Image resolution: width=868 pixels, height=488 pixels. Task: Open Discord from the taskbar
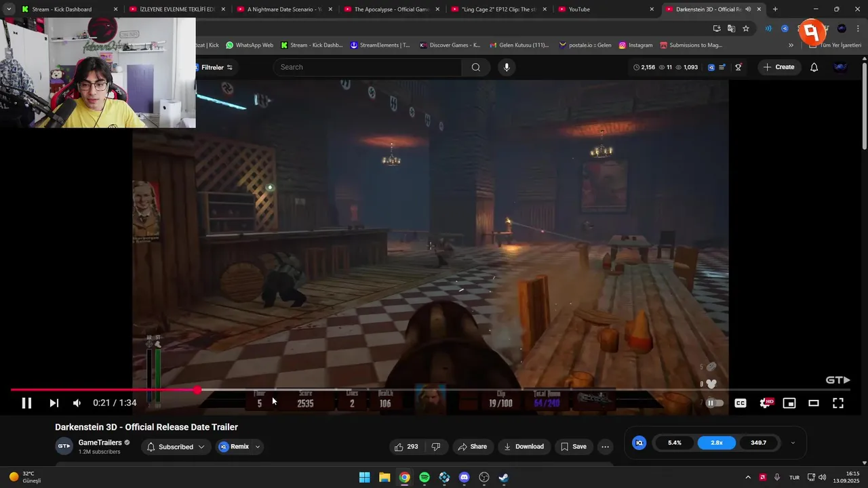click(464, 477)
